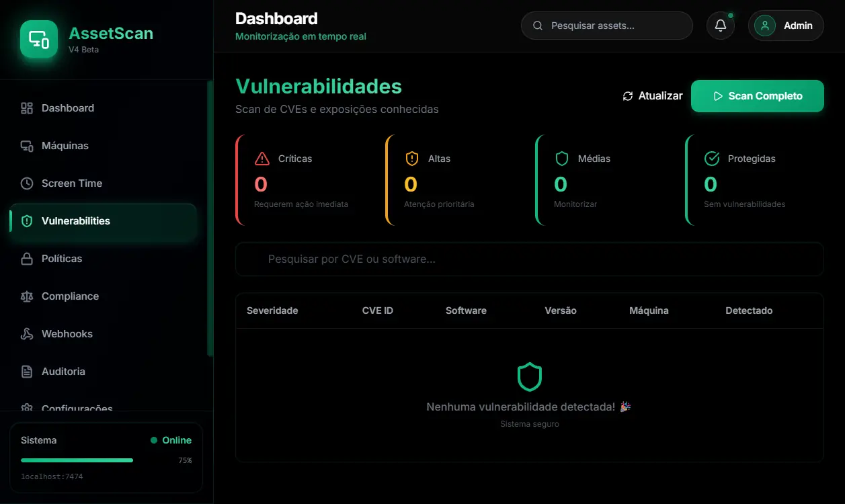
Task: Click the green Online status dot
Action: click(154, 440)
